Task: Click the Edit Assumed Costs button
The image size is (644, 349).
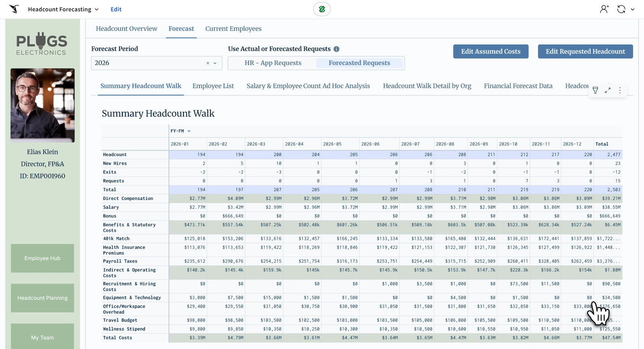Action: tap(491, 52)
